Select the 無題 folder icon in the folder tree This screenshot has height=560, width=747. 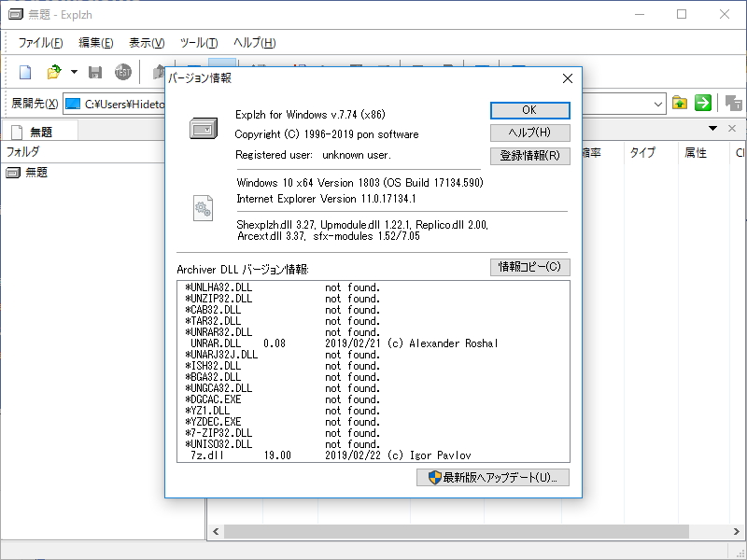[x=13, y=172]
